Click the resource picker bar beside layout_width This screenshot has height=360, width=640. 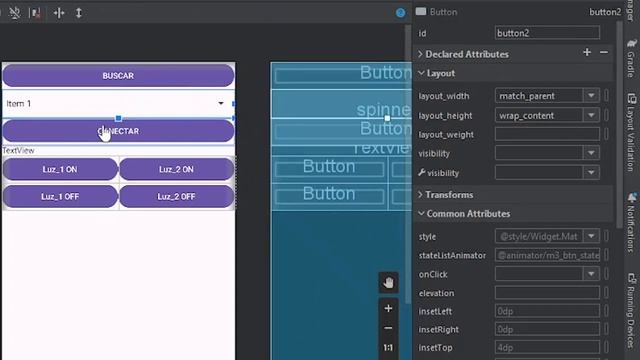606,96
